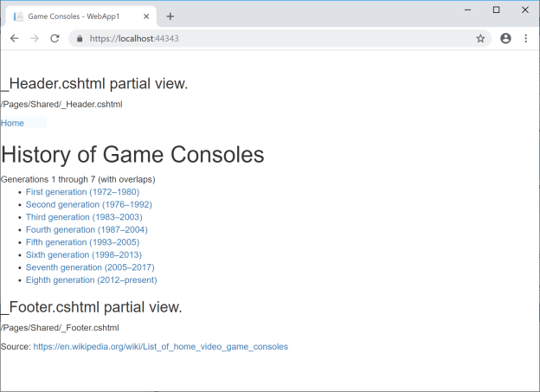The width and height of the screenshot is (540, 392).
Task: Click the page favicon in the tab
Action: point(18,16)
